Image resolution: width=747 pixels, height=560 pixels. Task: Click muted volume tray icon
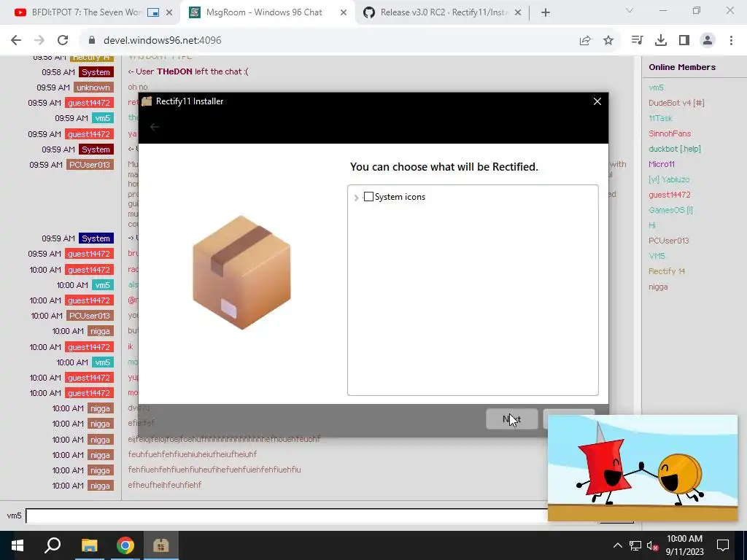(653, 545)
